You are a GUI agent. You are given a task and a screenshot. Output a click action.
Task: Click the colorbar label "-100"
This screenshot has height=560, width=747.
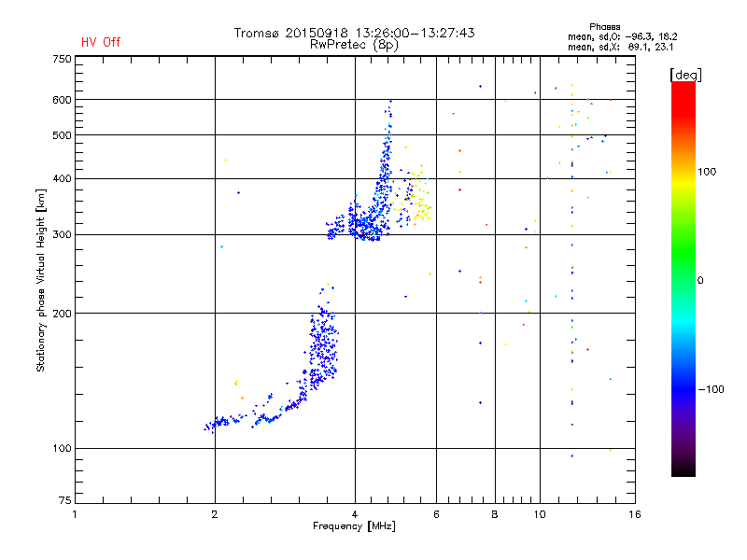coord(711,389)
